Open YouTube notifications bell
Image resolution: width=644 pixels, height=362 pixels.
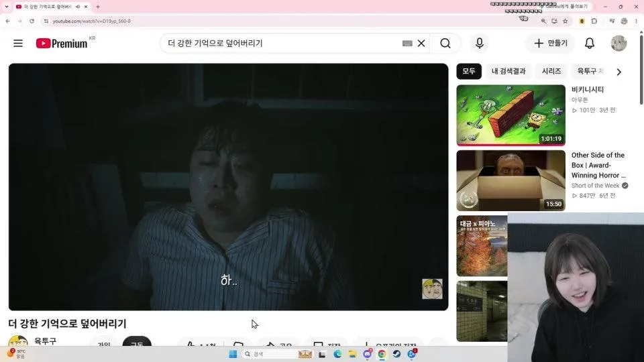[590, 43]
